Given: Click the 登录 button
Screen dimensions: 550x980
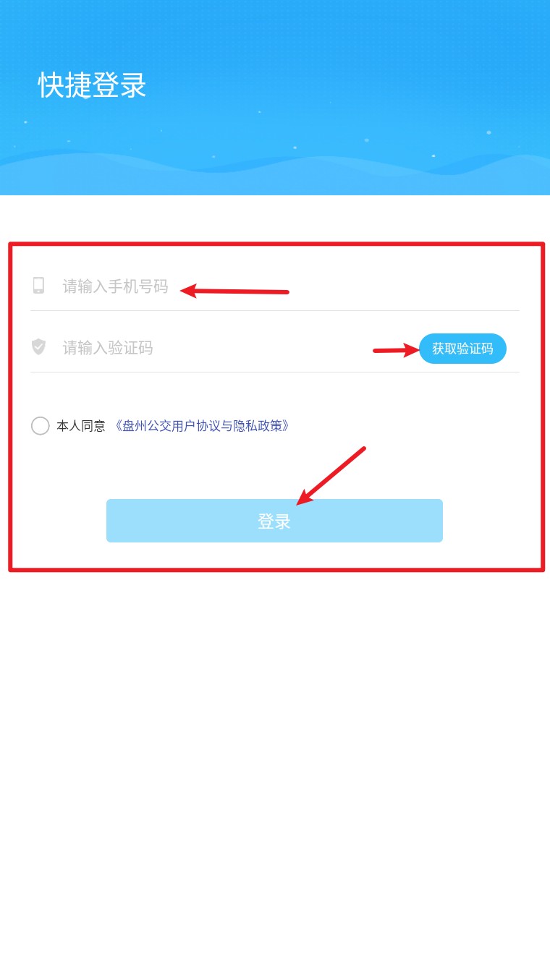Looking at the screenshot, I should 274,521.
